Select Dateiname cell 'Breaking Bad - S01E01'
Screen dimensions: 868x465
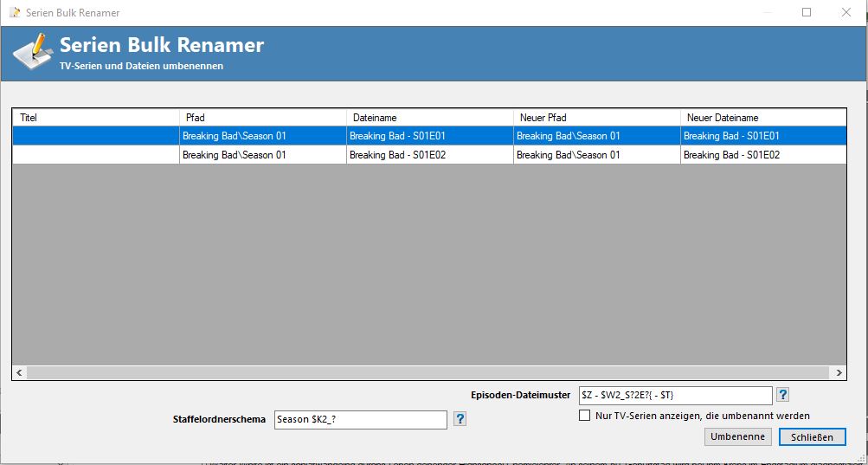[x=430, y=136]
